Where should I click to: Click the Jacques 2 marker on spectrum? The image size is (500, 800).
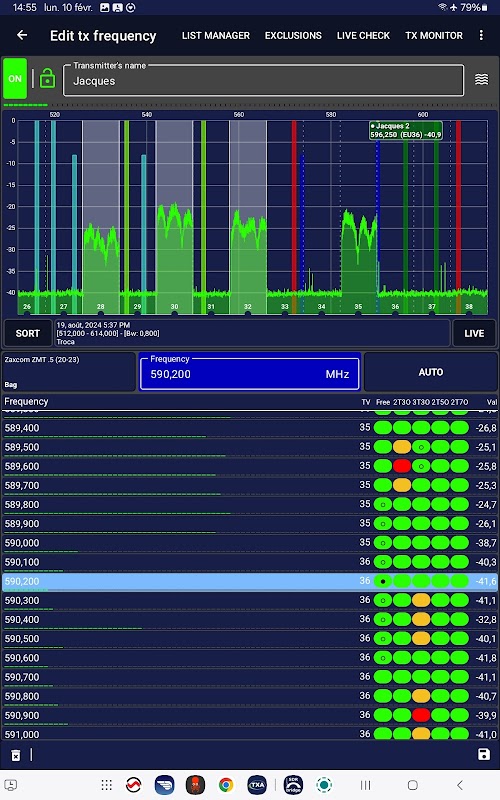(406, 130)
